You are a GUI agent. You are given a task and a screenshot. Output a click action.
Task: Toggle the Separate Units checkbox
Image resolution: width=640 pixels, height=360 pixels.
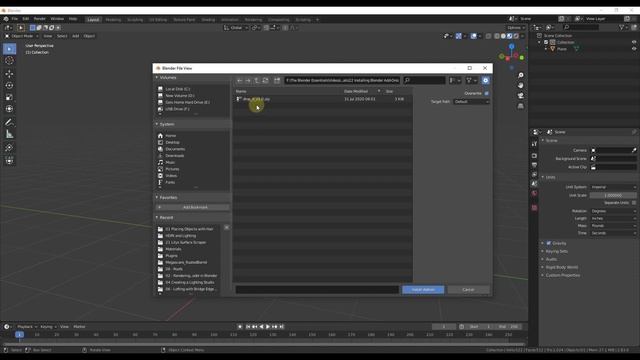pyautogui.click(x=634, y=203)
